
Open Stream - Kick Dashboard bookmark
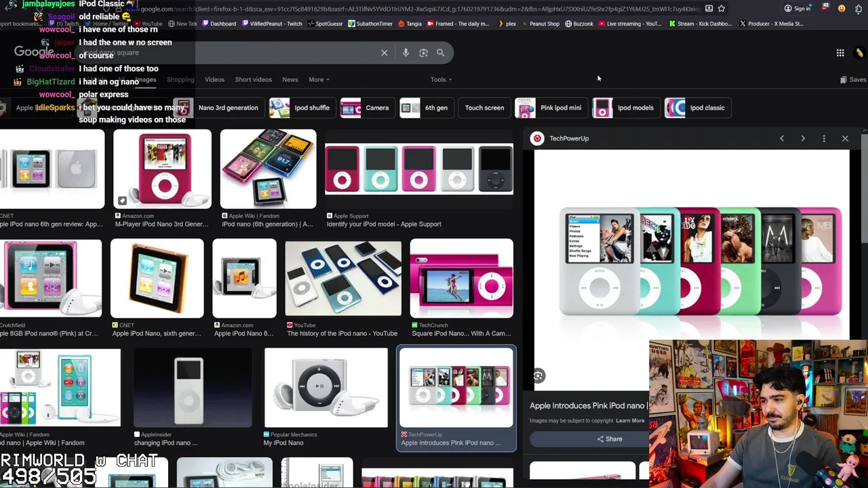701,24
